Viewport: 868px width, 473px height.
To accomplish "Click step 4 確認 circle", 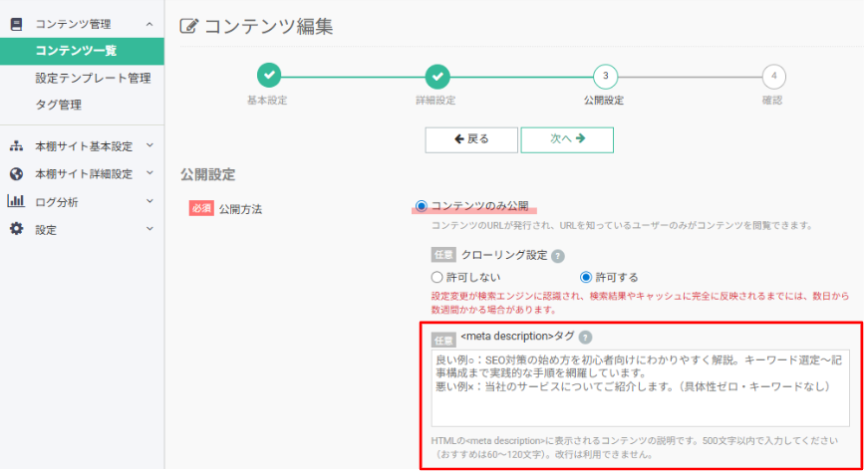I will point(774,77).
